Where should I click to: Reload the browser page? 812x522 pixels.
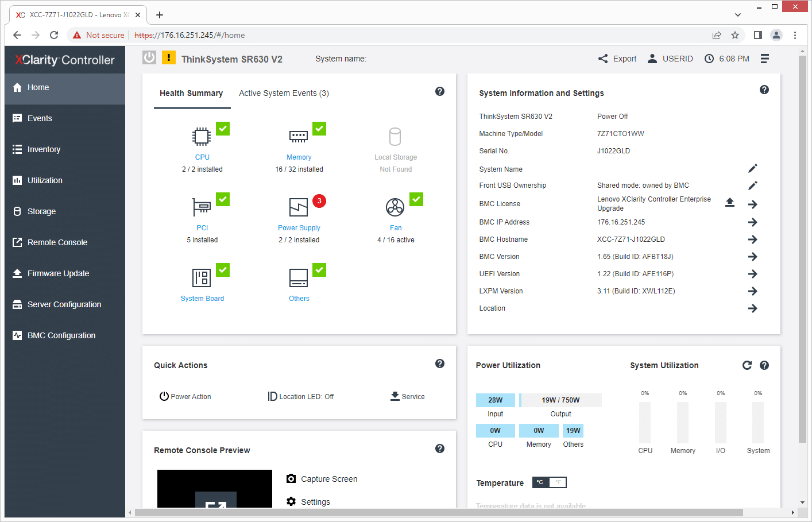(x=54, y=35)
